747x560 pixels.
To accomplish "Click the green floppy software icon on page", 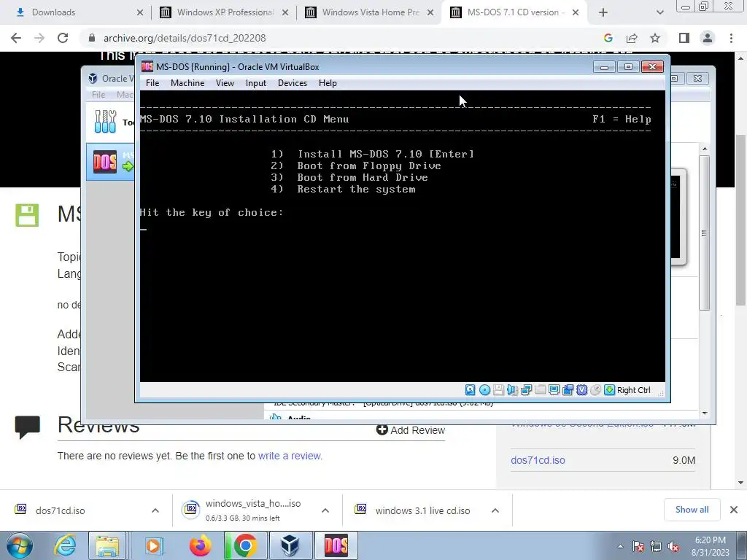I will [27, 215].
